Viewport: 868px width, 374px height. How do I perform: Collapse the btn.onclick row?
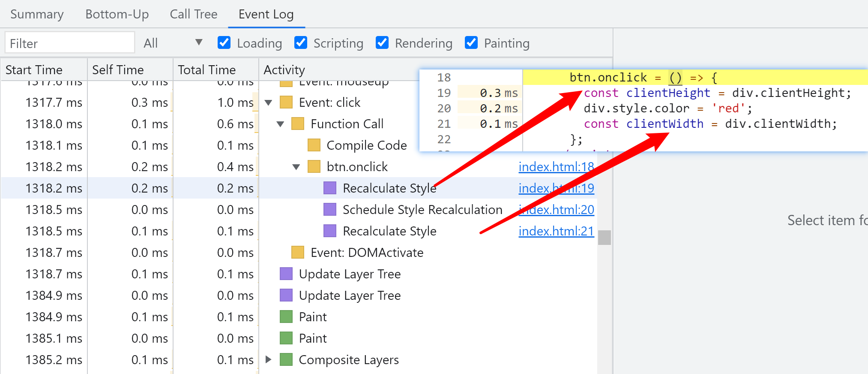[296, 167]
